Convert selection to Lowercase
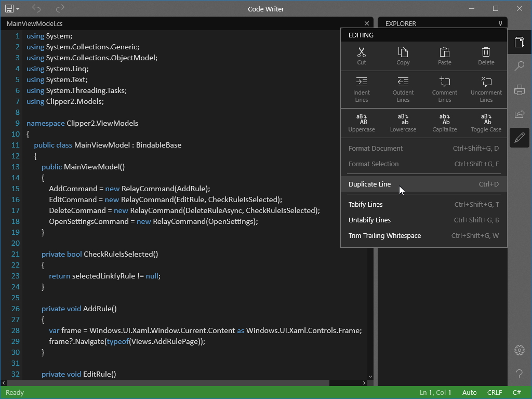The height and width of the screenshot is (399, 532). [403, 123]
